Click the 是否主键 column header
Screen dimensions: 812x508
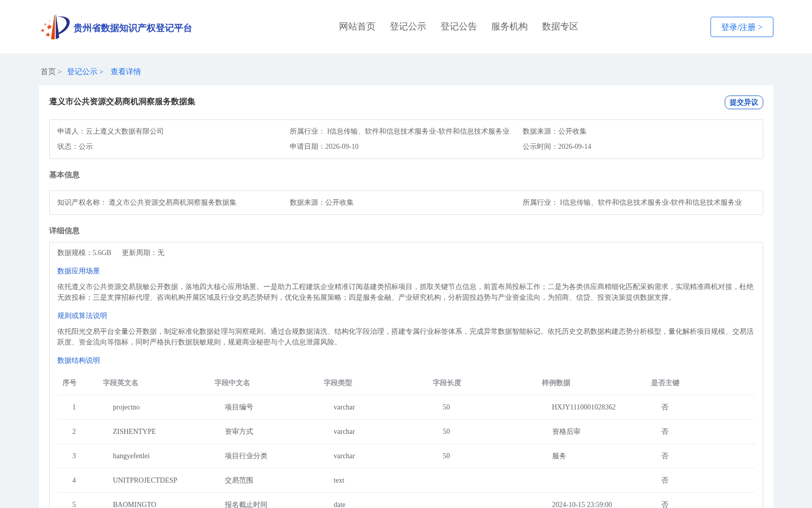pyautogui.click(x=665, y=383)
